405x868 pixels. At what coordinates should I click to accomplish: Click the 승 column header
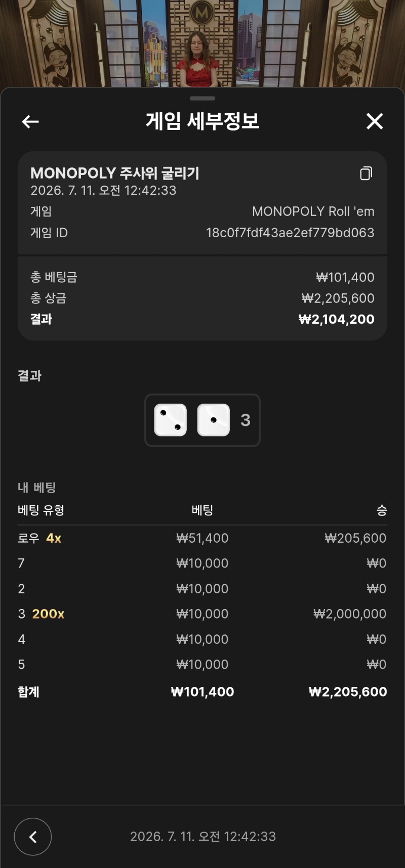tap(382, 510)
